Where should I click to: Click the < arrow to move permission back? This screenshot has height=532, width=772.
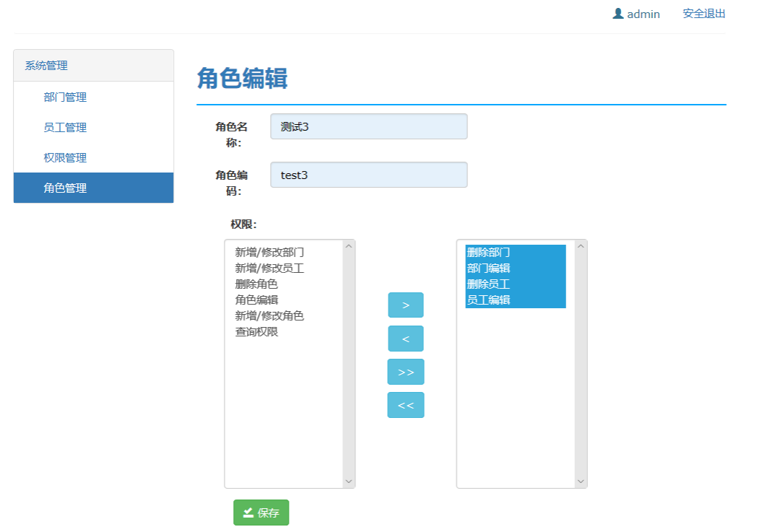(405, 338)
